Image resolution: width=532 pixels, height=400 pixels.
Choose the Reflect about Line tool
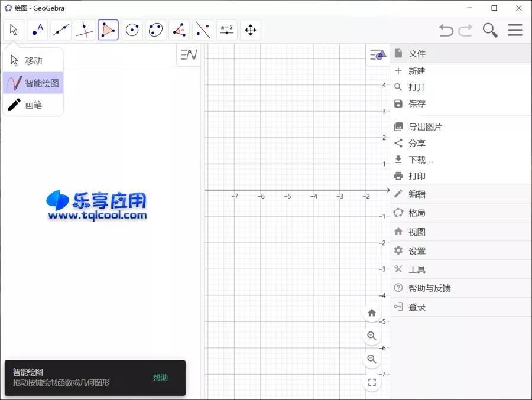click(x=203, y=30)
